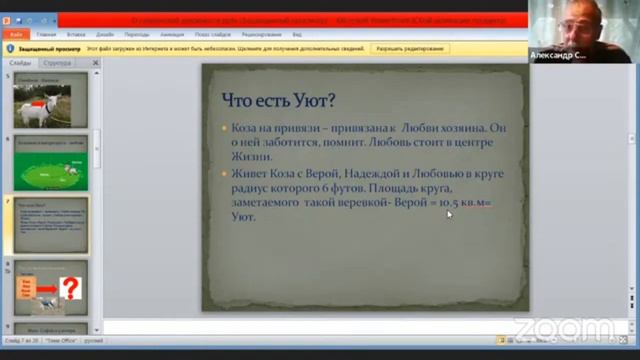
Task: Open the Анимация ribbon tab
Action: tap(172, 35)
